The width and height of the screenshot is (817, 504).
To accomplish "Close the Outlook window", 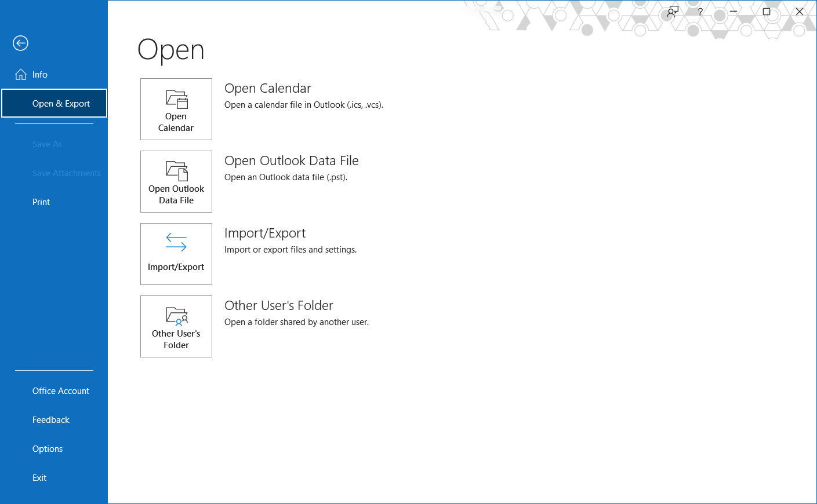I will pos(800,12).
